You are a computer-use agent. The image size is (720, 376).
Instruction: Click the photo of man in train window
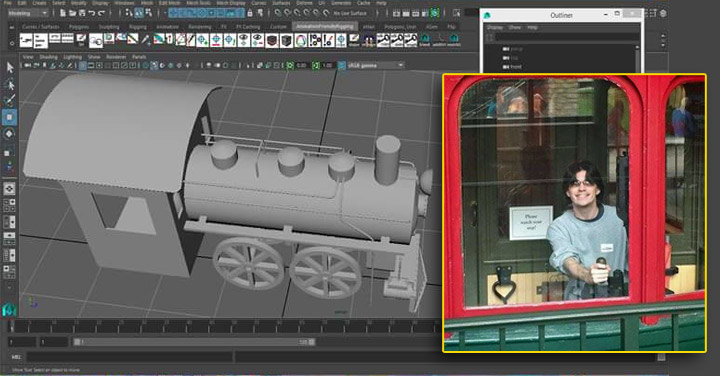tap(574, 213)
